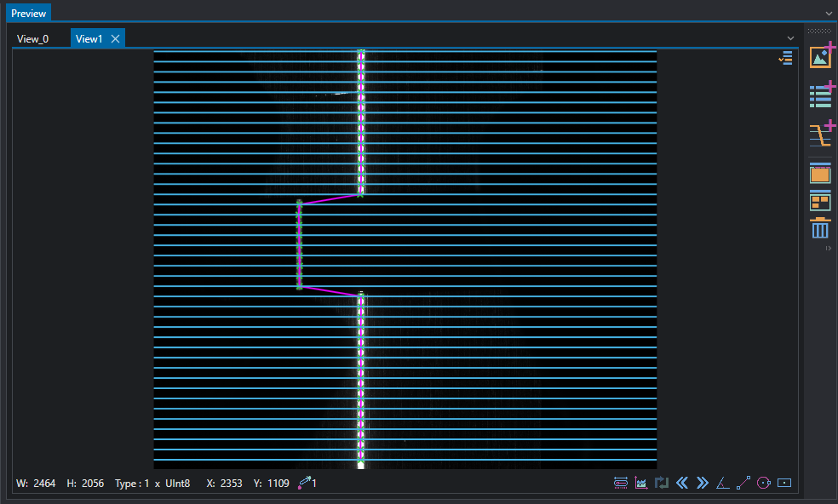Click the Type 1 x UInt8 label
Image resolution: width=838 pixels, height=504 pixels.
click(x=152, y=484)
